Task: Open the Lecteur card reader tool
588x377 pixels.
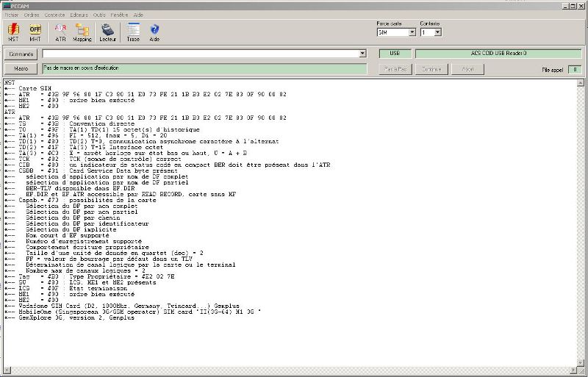Action: point(107,30)
